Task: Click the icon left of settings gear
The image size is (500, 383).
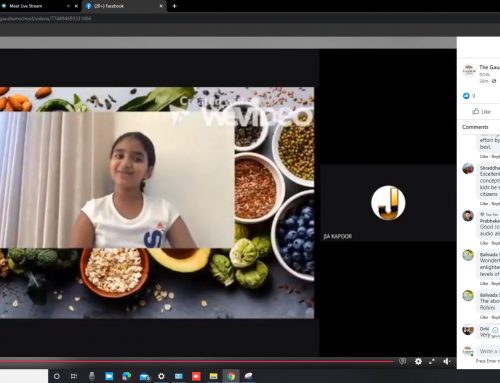Action: 403,361
